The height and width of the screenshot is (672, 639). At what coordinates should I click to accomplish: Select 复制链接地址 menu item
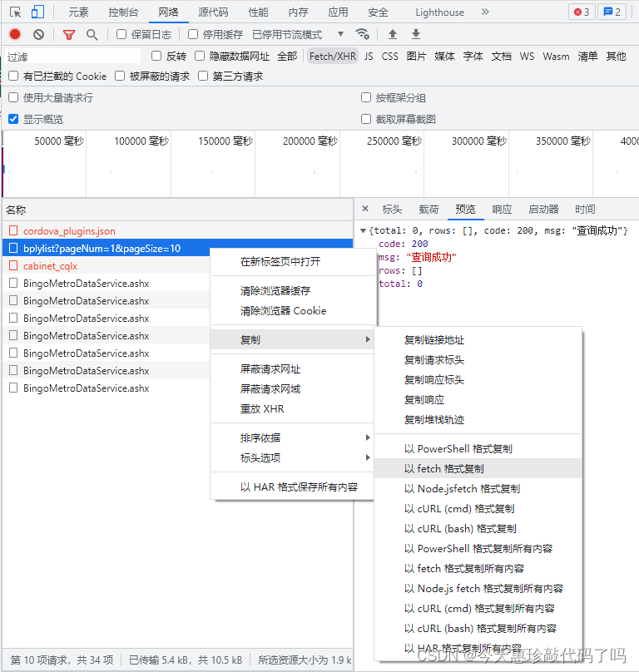[478, 340]
